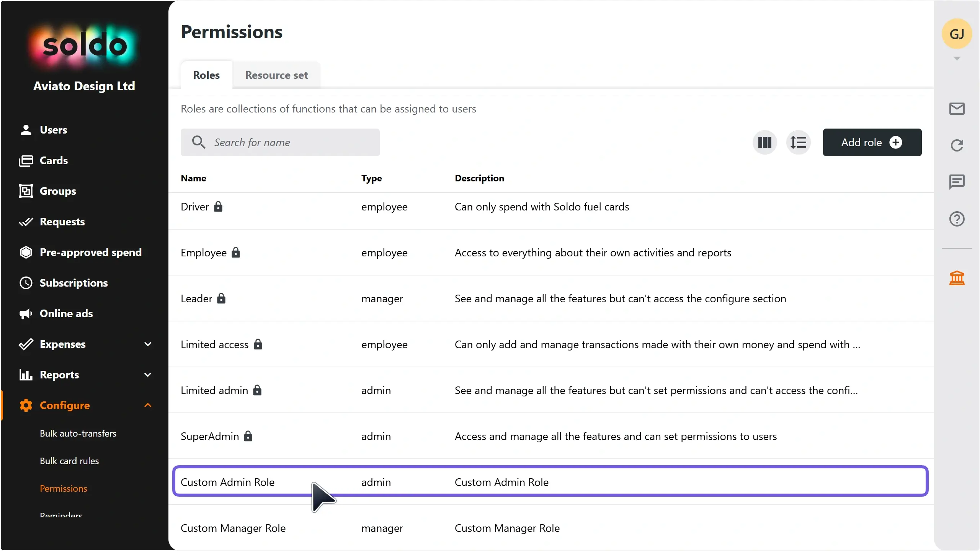The width and height of the screenshot is (980, 551).
Task: Click the Expenses checkmark icon
Action: [x=26, y=344]
